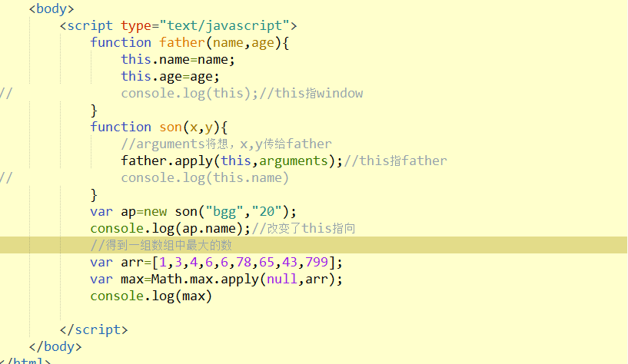Click the var arr=[1,3,4,6,6,78,65,43,799] line

pos(216,263)
